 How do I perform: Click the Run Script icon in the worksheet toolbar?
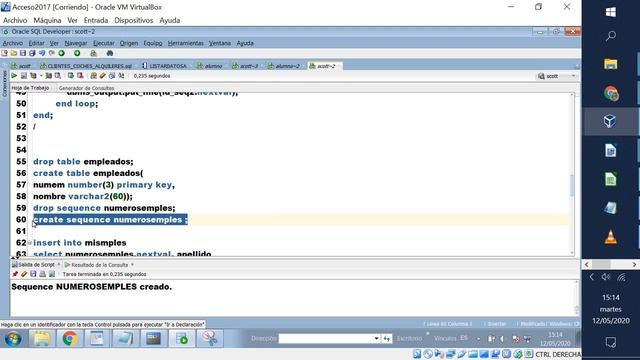[x=24, y=76]
